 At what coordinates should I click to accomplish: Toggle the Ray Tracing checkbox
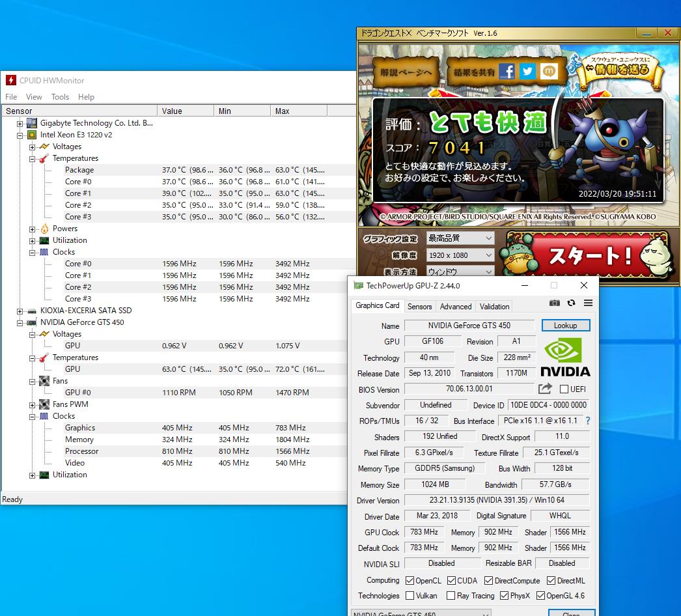tap(451, 596)
